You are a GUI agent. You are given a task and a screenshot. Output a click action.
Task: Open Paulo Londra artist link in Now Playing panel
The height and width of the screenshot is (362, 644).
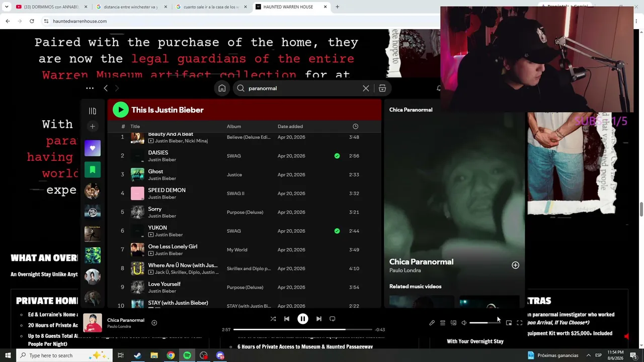coord(405,270)
